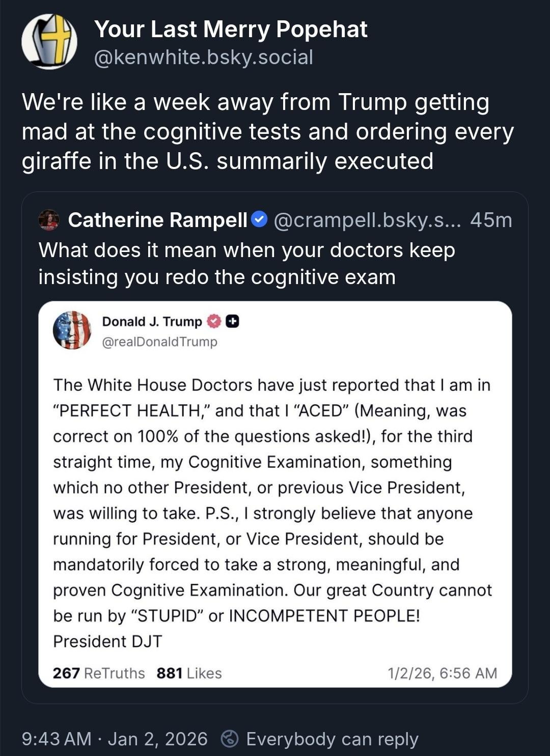
Task: Click the 881 Likes count
Action: point(189,673)
